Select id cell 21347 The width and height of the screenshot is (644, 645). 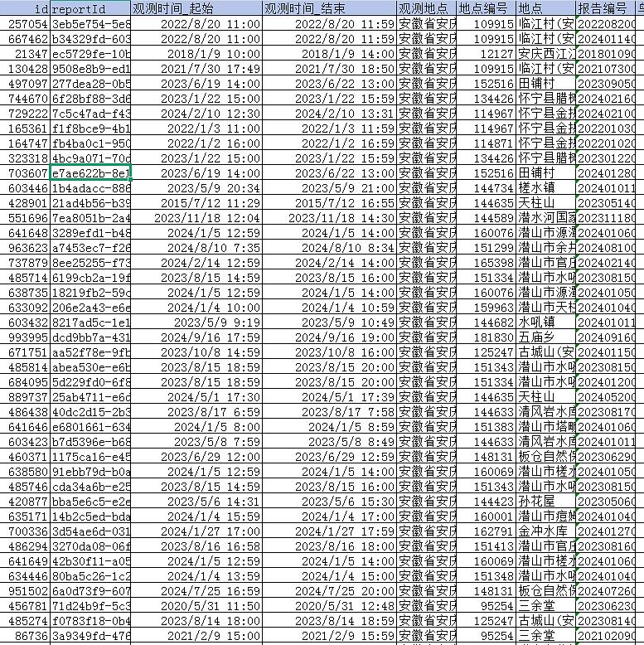(25, 54)
